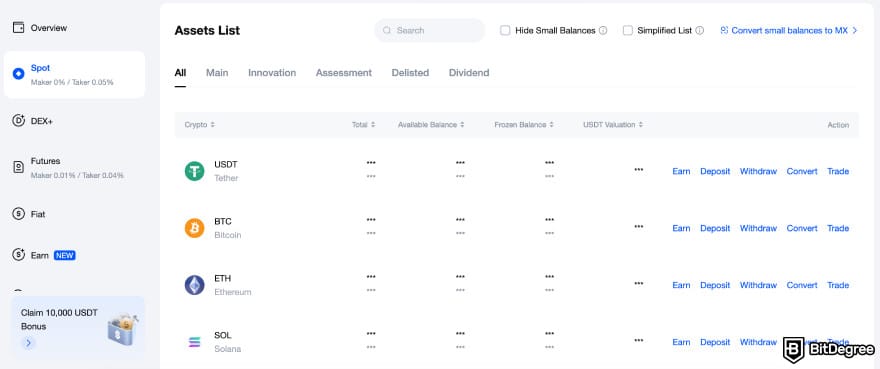
Task: Switch to the Innovation tab
Action: (x=272, y=72)
